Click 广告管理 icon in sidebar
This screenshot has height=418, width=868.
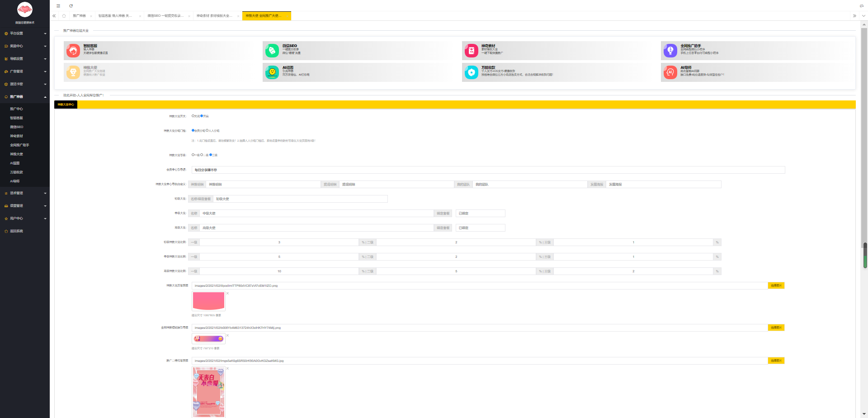(x=6, y=71)
